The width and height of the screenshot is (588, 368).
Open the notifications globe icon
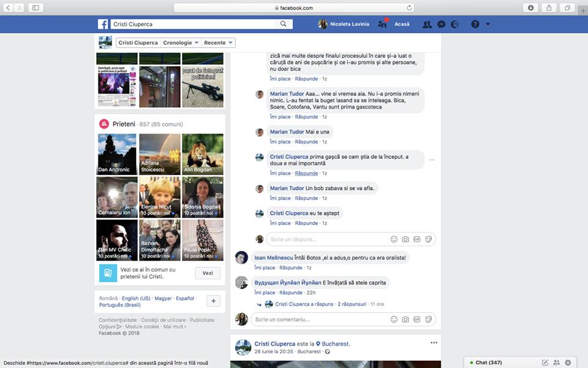pyautogui.click(x=454, y=25)
